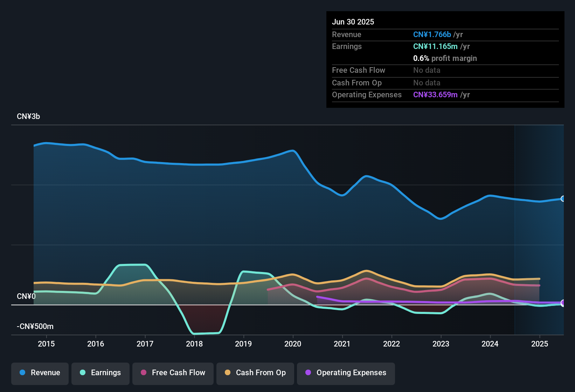The width and height of the screenshot is (575, 392).
Task: Click the Revenue endpoint marker on chart
Action: pyautogui.click(x=563, y=199)
